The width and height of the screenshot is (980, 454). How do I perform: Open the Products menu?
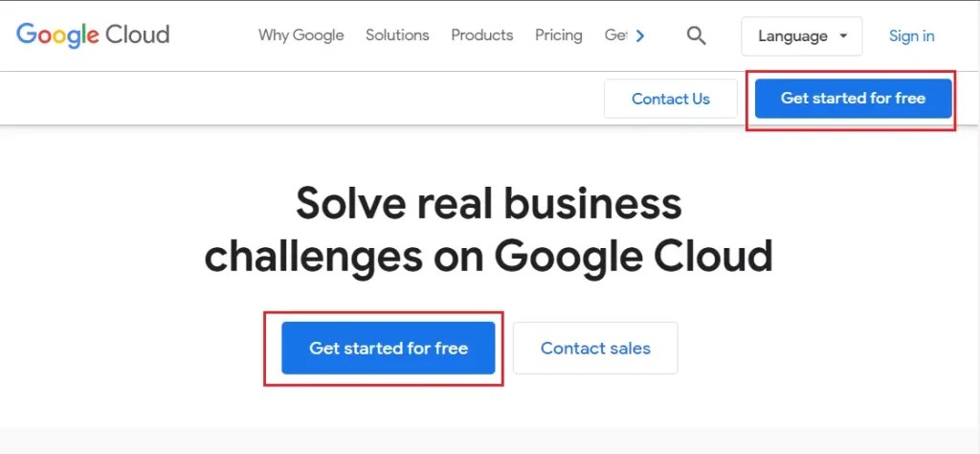(x=482, y=35)
